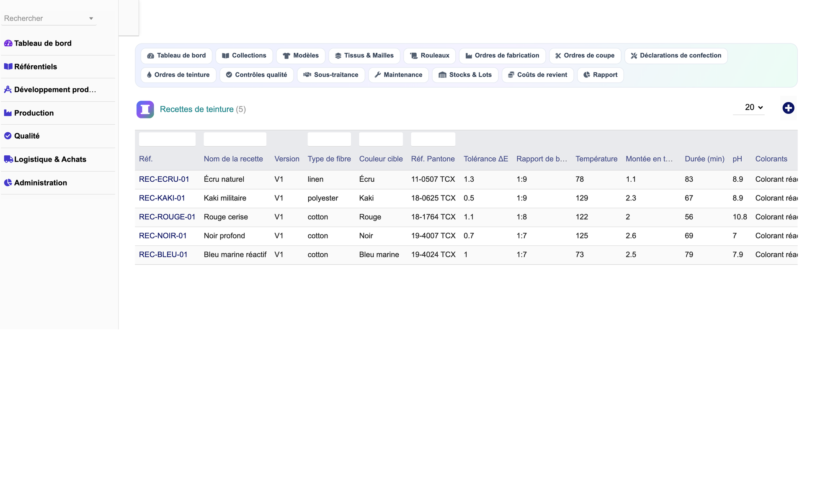Click the Développement produit sidebar icon
The width and height of the screenshot is (815, 504).
8,90
